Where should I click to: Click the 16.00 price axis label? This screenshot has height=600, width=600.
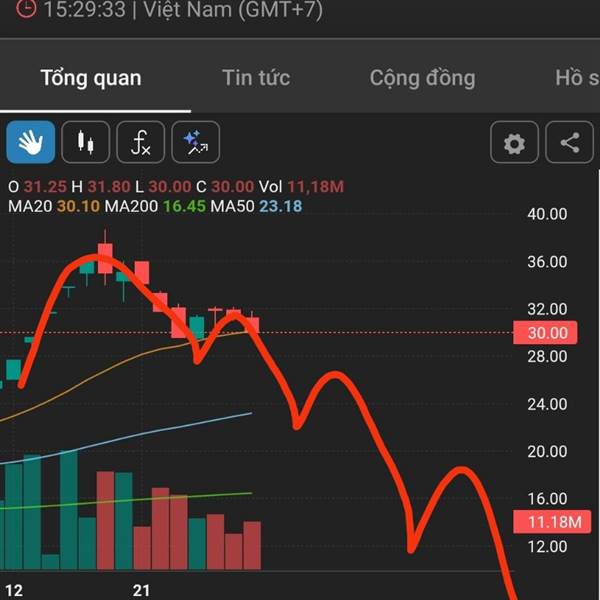coord(547,499)
